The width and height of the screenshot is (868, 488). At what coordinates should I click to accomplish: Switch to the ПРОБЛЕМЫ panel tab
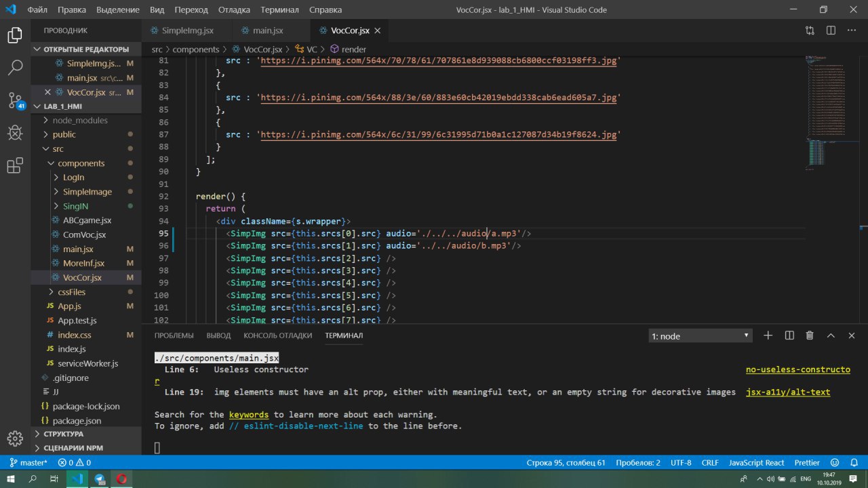click(x=174, y=335)
